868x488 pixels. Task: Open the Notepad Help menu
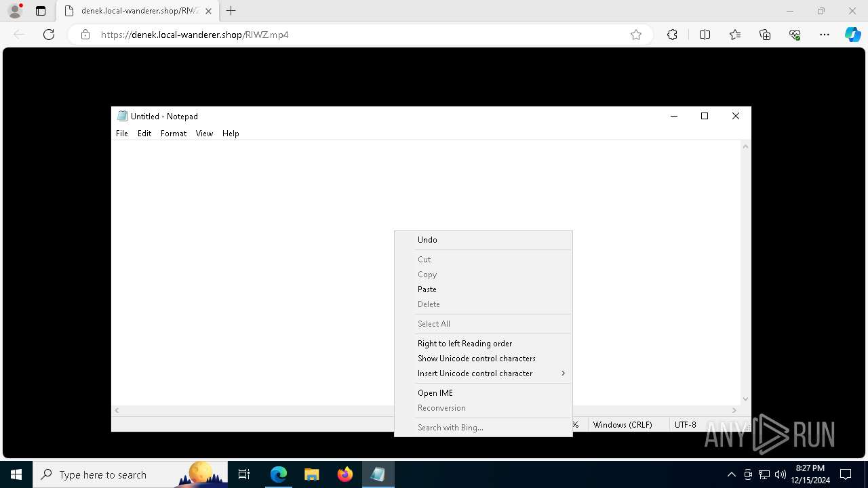tap(231, 134)
